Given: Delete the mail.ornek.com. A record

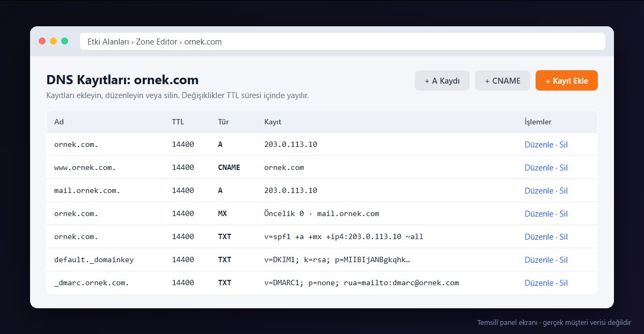Looking at the screenshot, I should click(x=563, y=191).
